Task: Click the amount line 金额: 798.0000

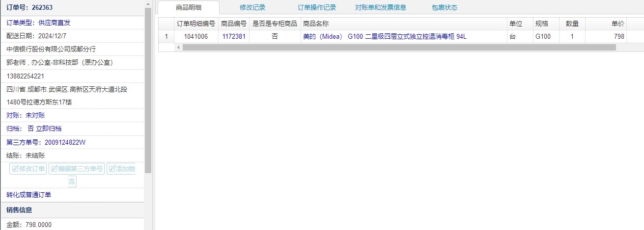Action: (29, 225)
